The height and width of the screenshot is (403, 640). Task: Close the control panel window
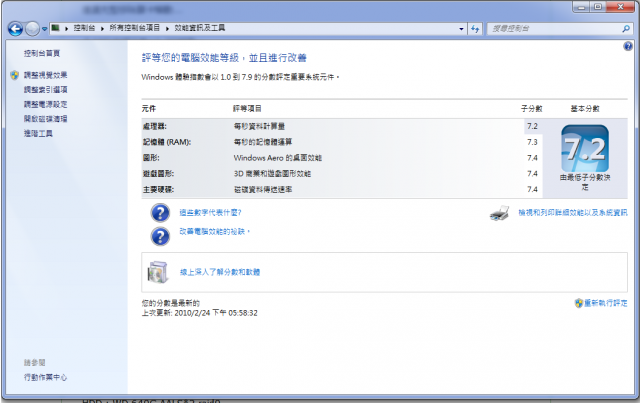620,7
